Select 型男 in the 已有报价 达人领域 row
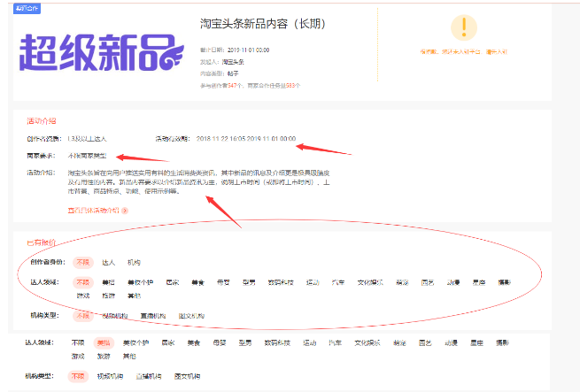 point(249,282)
